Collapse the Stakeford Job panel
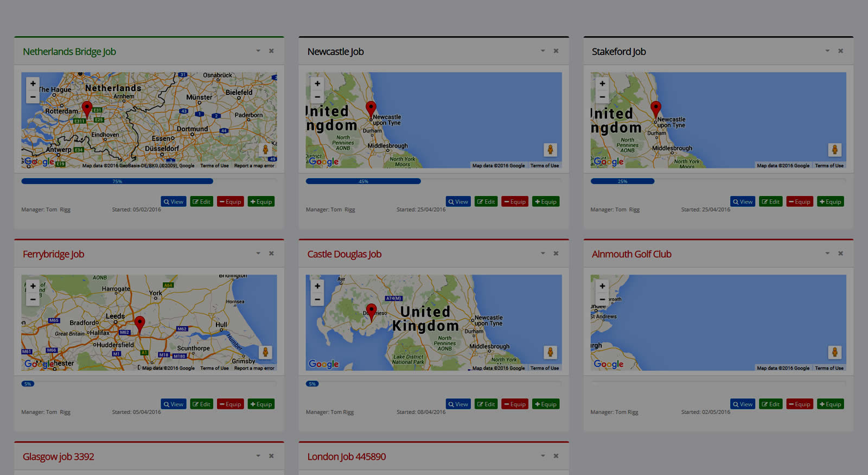The image size is (868, 475). pyautogui.click(x=827, y=51)
